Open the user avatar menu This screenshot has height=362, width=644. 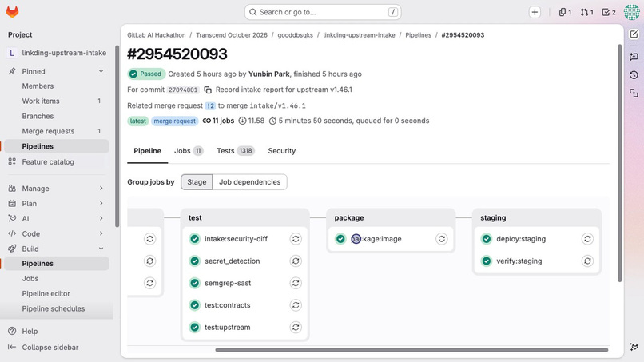pyautogui.click(x=631, y=12)
